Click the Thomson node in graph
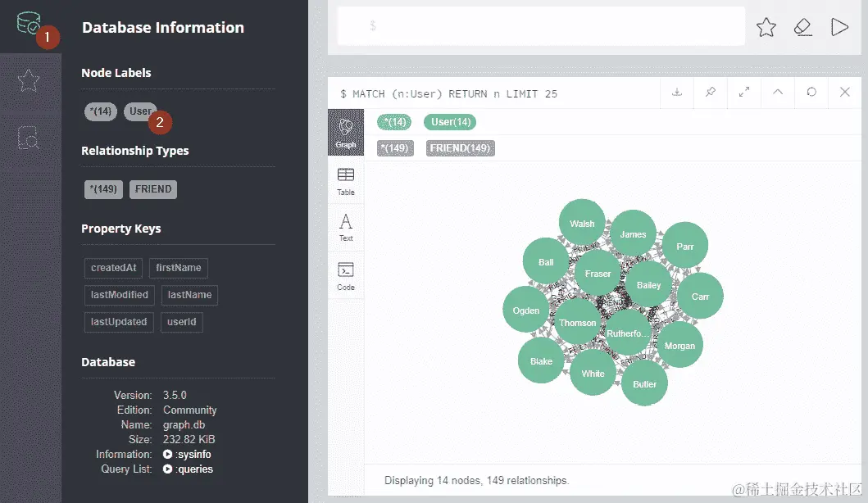 click(577, 322)
